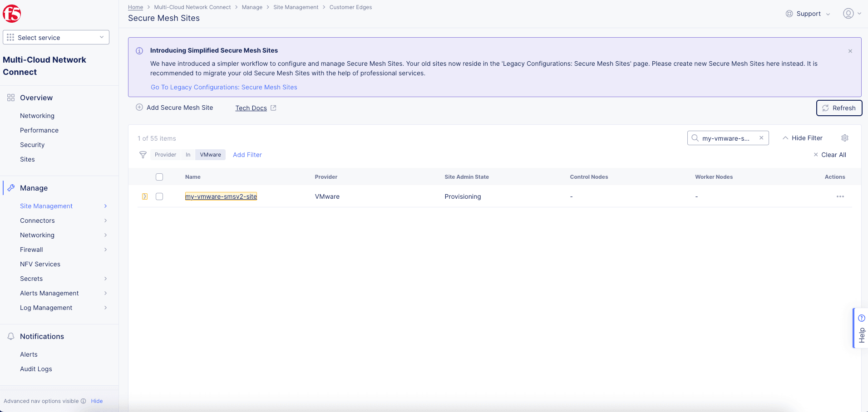
Task: Open Audit Logs
Action: (36, 369)
